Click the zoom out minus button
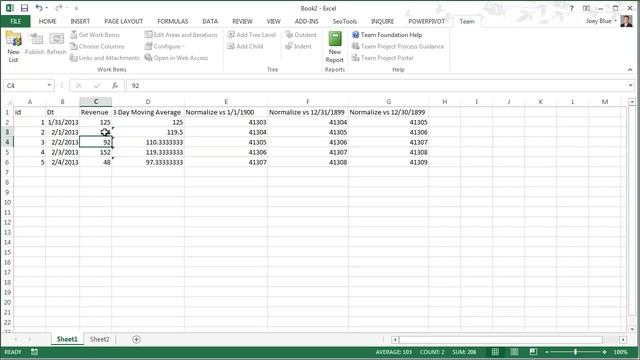640x360 pixels. tap(547, 352)
